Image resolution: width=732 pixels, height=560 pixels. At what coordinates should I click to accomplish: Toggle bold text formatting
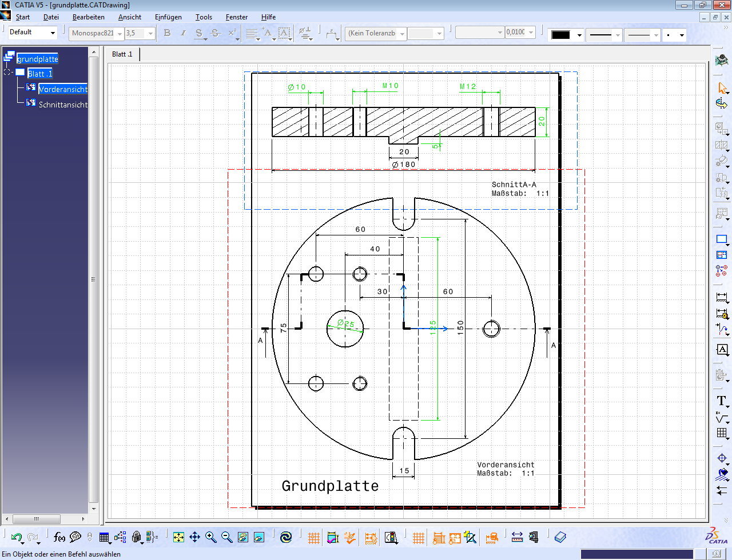(166, 33)
